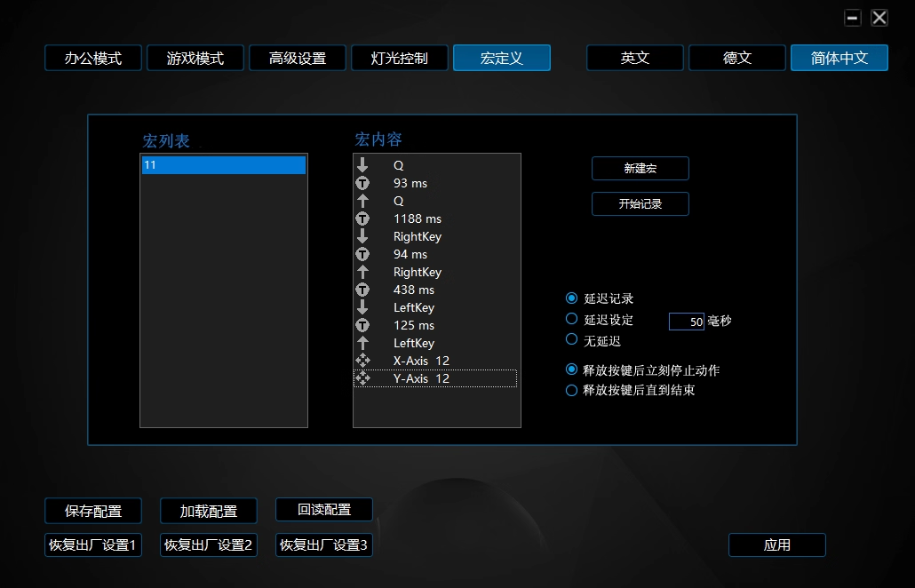Switch language to 英文
Image resolution: width=915 pixels, height=588 pixels.
(x=635, y=58)
